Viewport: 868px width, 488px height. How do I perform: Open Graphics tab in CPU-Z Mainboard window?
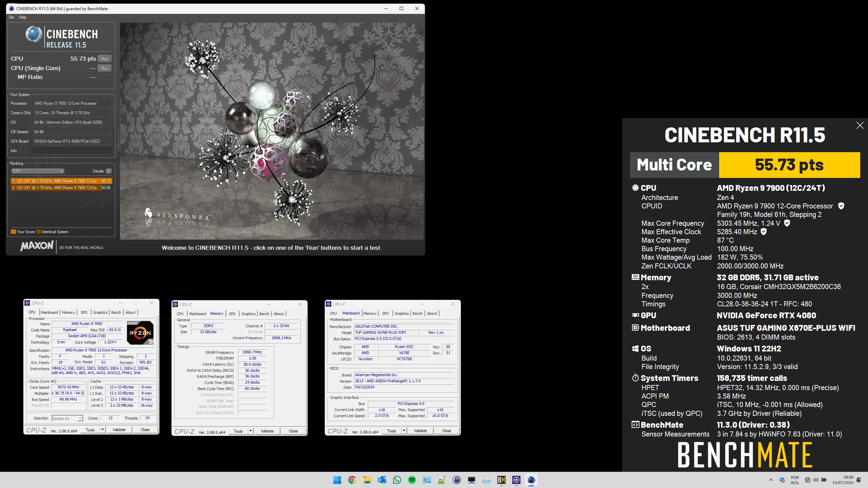pyautogui.click(x=401, y=313)
